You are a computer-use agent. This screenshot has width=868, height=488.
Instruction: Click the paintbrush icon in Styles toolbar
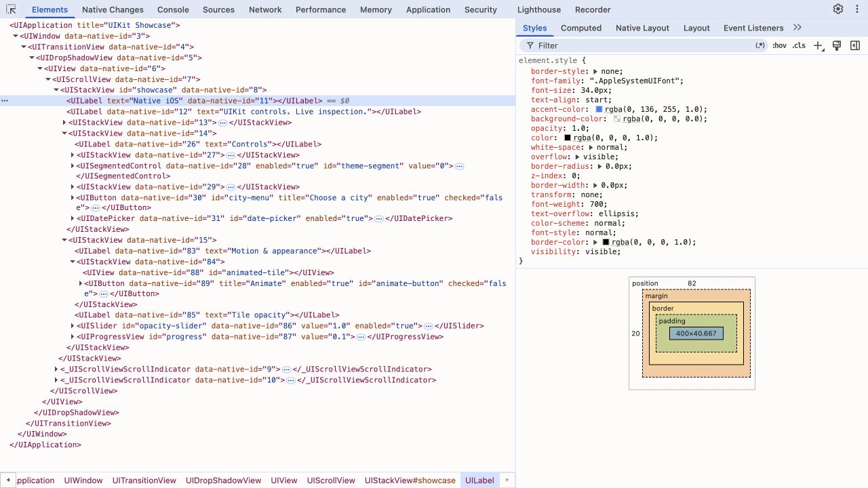[836, 45]
